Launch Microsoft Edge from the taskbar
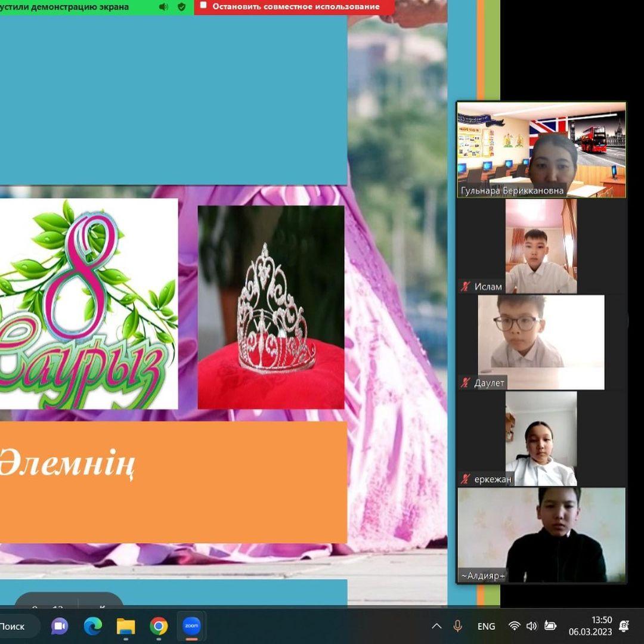The image size is (644, 644). 93,626
